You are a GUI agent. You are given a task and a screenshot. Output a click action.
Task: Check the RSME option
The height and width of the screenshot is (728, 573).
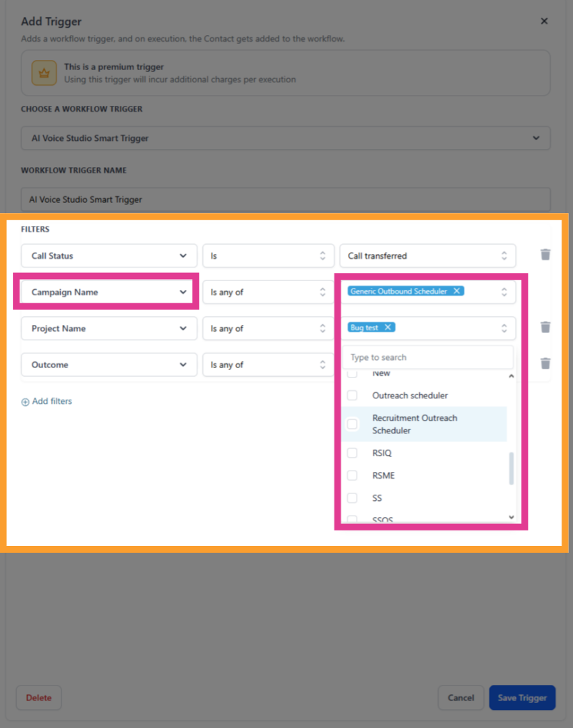point(352,475)
